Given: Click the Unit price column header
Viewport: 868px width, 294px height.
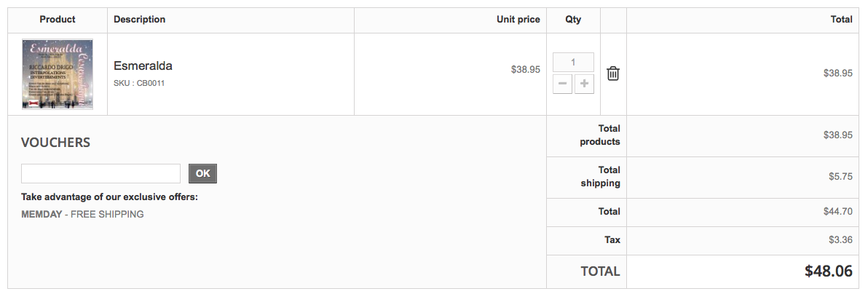Looking at the screenshot, I should [518, 20].
